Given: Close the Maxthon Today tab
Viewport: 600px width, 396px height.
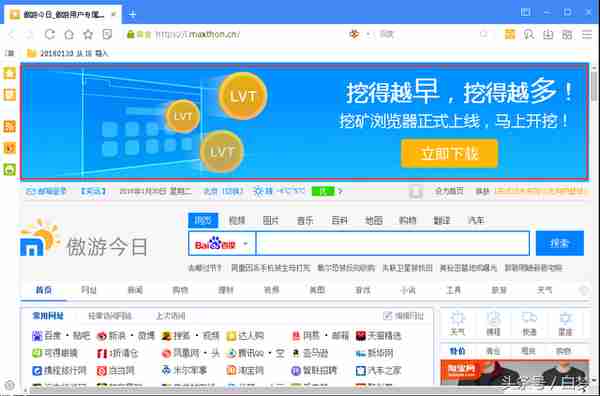Looking at the screenshot, I should tap(113, 15).
